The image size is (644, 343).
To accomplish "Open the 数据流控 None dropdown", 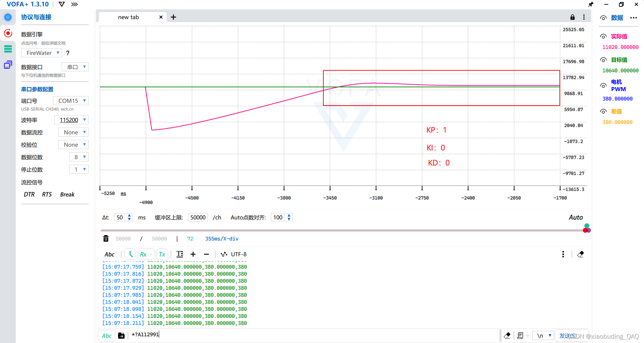I will tap(73, 132).
